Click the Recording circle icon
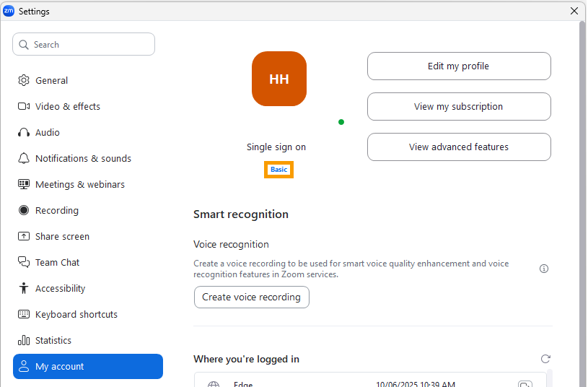Viewport: 588px width, 387px height. (24, 210)
